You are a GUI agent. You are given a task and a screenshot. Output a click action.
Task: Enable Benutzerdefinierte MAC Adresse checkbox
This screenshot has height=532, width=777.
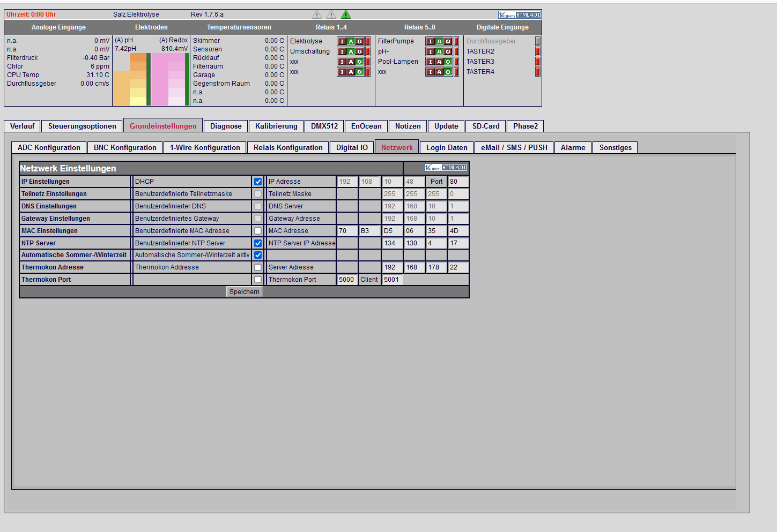point(258,231)
